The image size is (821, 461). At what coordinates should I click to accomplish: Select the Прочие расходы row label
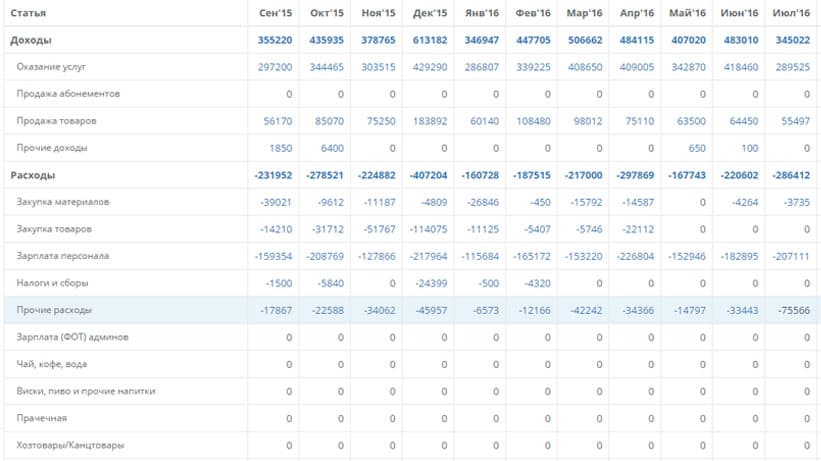click(54, 310)
